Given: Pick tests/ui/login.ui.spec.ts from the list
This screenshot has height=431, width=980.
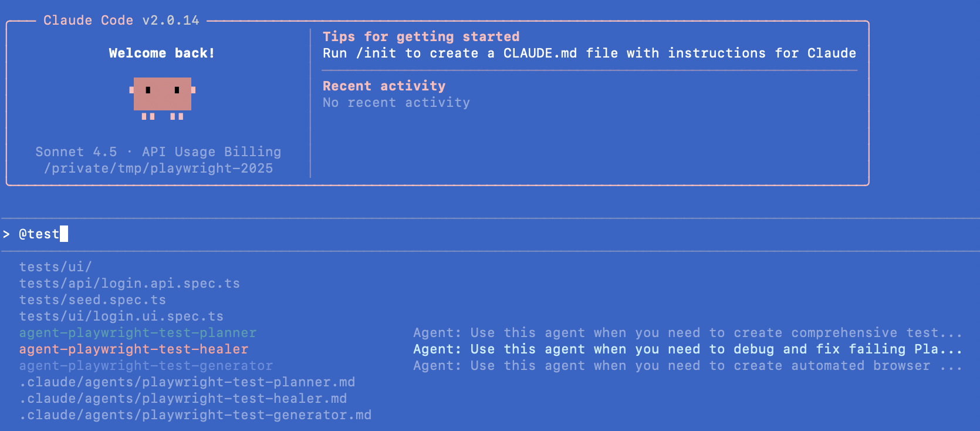Looking at the screenshot, I should click(x=121, y=316).
